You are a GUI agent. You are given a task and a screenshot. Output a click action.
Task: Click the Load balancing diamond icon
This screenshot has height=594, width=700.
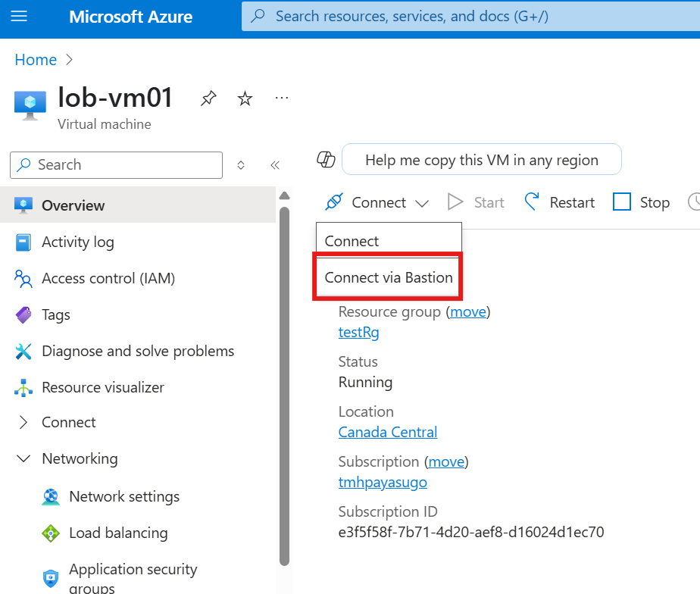tap(51, 533)
